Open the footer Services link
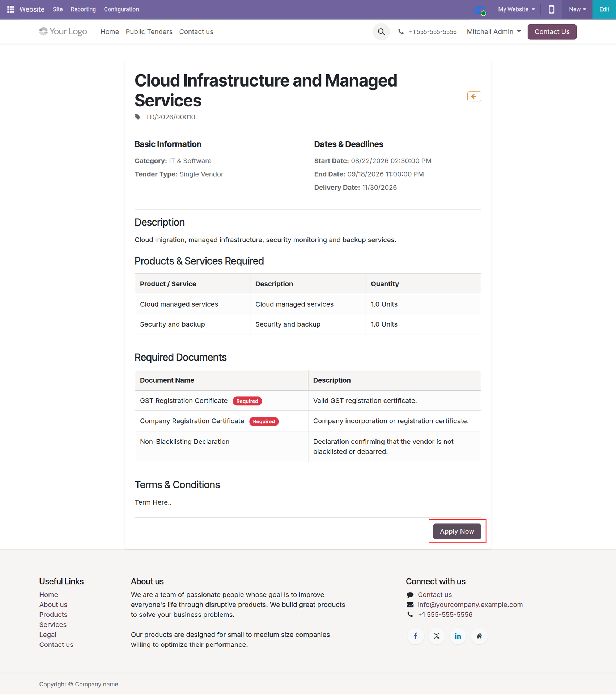616x695 pixels. coord(53,624)
